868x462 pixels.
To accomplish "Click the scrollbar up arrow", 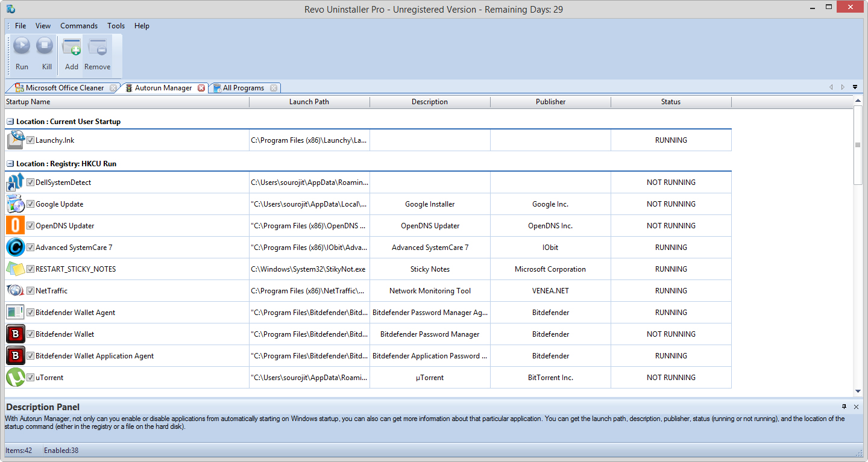I will pos(858,101).
